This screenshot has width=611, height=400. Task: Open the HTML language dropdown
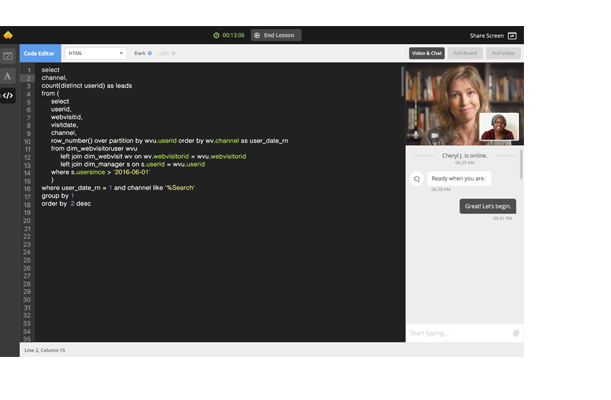coord(95,53)
